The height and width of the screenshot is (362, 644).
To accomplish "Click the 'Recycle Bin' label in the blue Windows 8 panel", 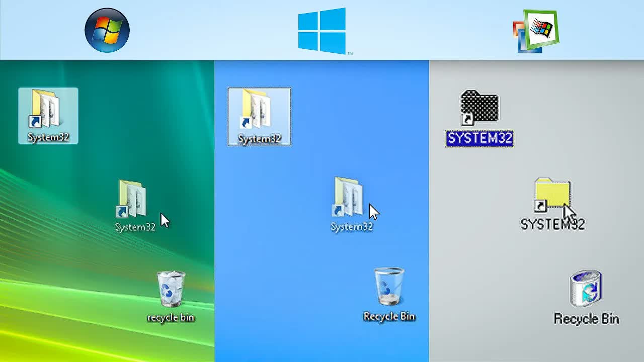I will click(x=389, y=316).
